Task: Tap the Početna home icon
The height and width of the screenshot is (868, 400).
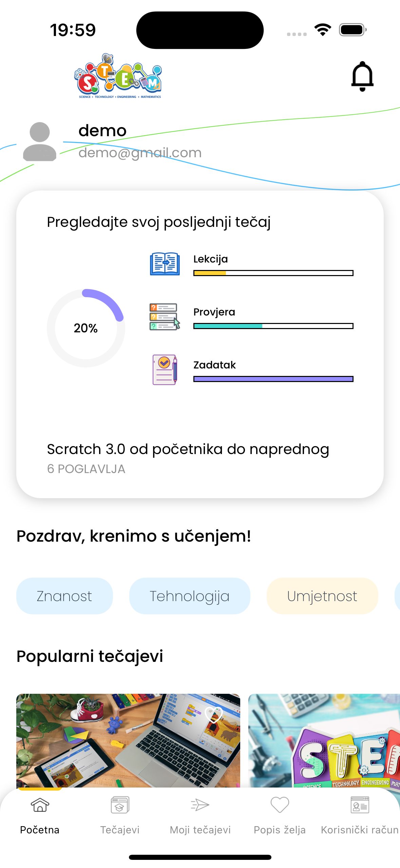Action: (40, 805)
